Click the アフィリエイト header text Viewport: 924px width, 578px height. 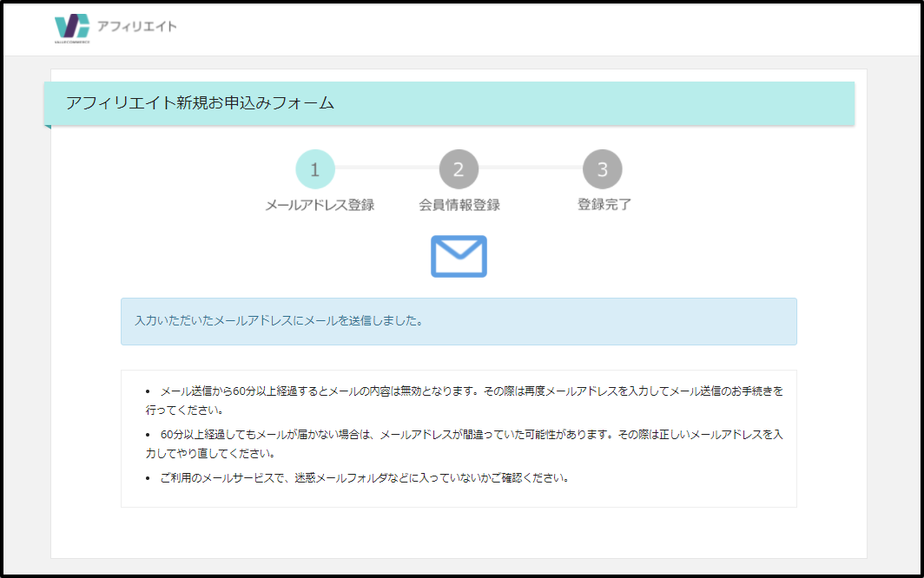[137, 27]
